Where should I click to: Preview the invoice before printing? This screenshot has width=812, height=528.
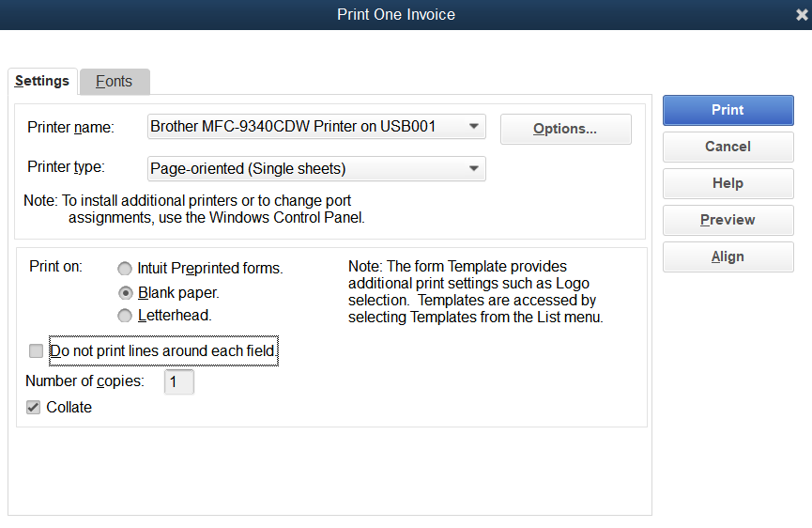[x=728, y=220]
